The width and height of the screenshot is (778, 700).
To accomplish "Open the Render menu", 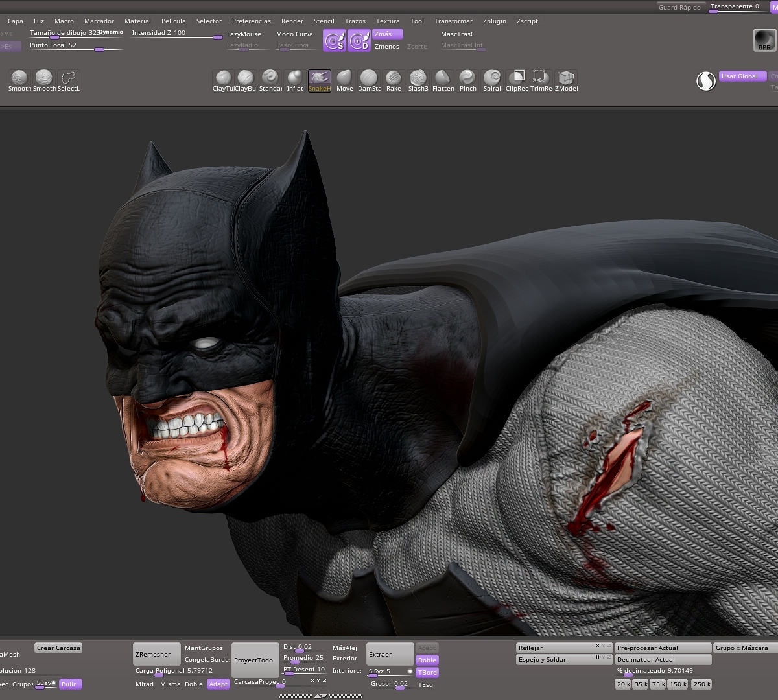I will coord(292,21).
